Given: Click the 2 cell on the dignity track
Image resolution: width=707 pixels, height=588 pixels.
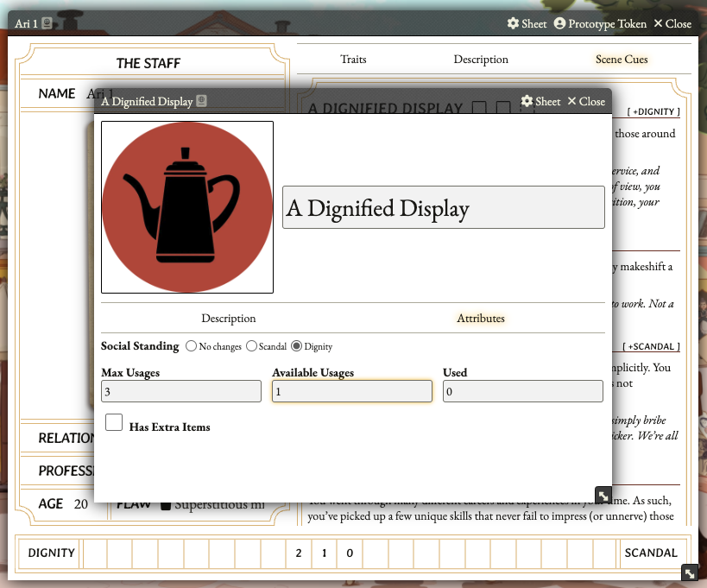Looking at the screenshot, I should point(299,553).
